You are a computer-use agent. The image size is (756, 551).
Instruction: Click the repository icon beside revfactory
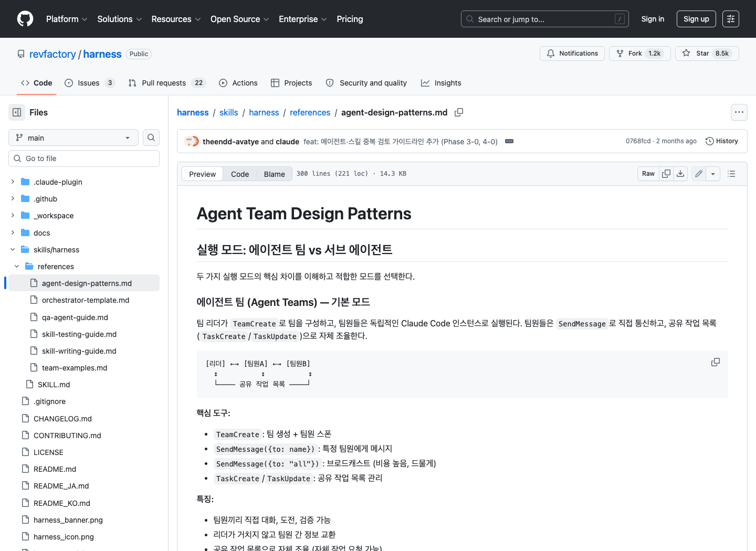pyautogui.click(x=21, y=54)
